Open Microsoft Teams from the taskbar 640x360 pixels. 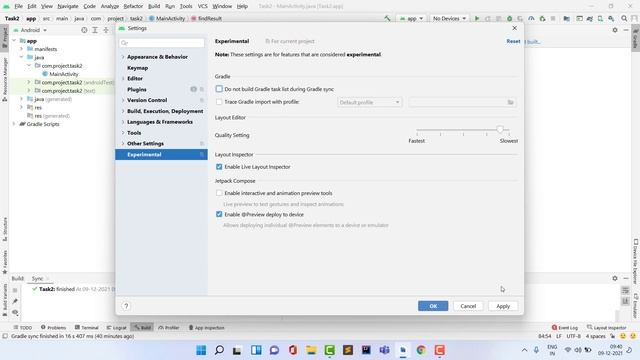click(x=384, y=350)
